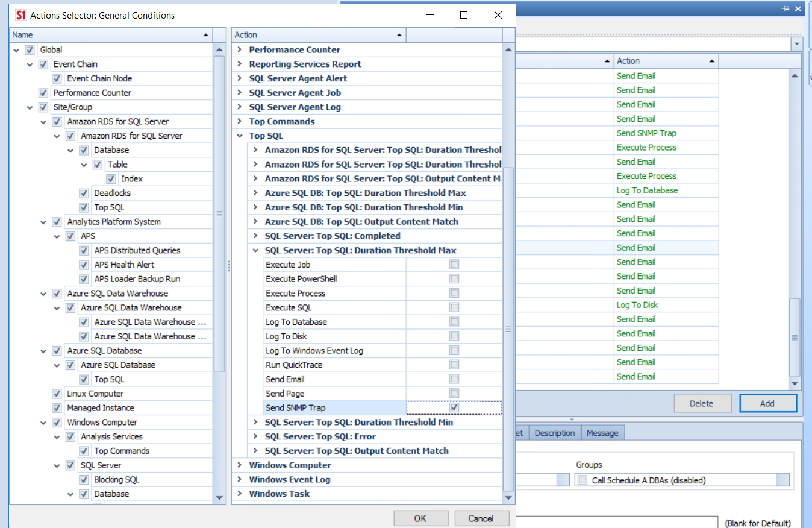The width and height of the screenshot is (812, 528).
Task: Open the top dropdown in the background window
Action: (x=797, y=45)
